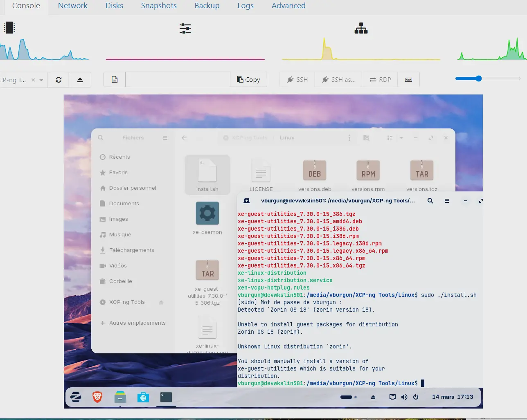Send Ctrl+Alt+Del keyboard icon
This screenshot has width=527, height=420.
pos(408,80)
